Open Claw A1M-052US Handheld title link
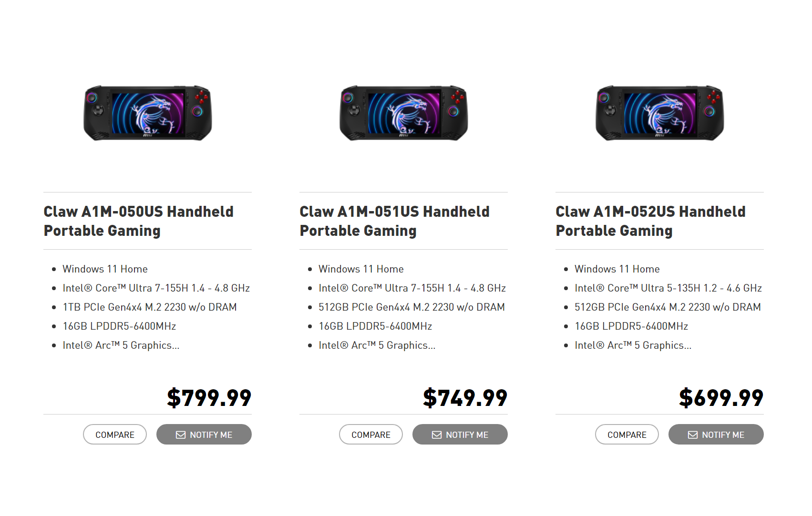The width and height of the screenshot is (812, 516). [651, 221]
